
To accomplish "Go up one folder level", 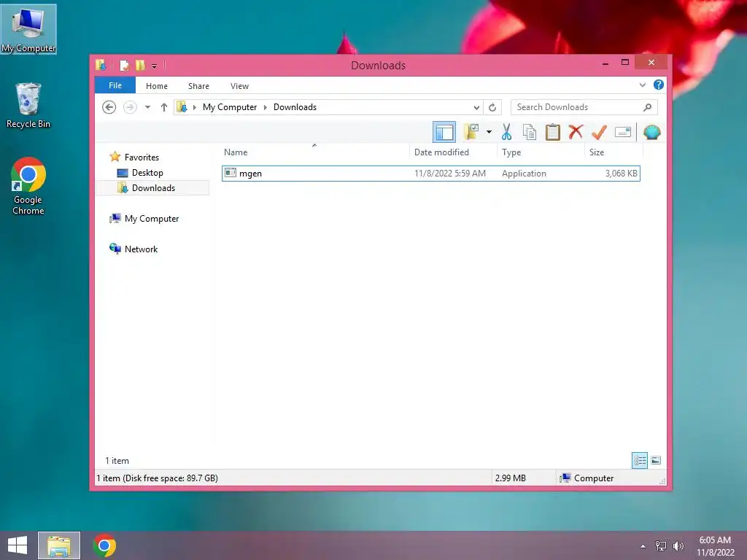I will pos(164,107).
